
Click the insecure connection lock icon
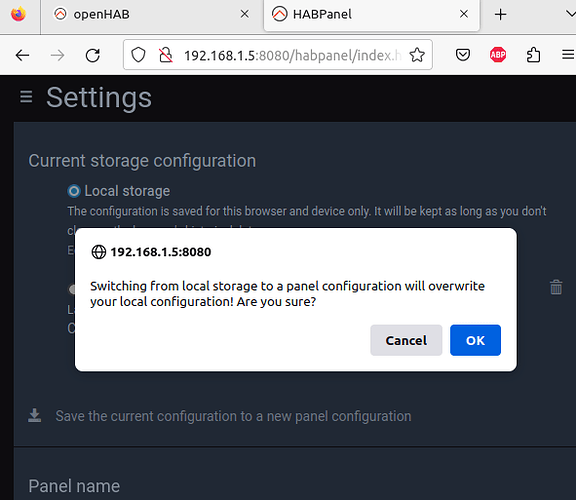pyautogui.click(x=166, y=55)
